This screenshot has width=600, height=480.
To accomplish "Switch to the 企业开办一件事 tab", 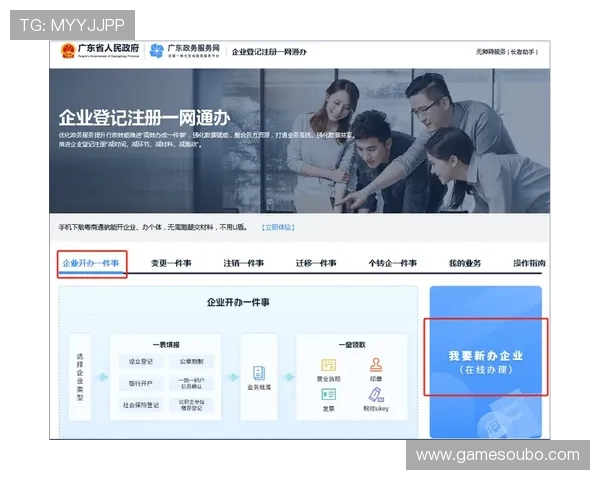I will click(x=91, y=263).
